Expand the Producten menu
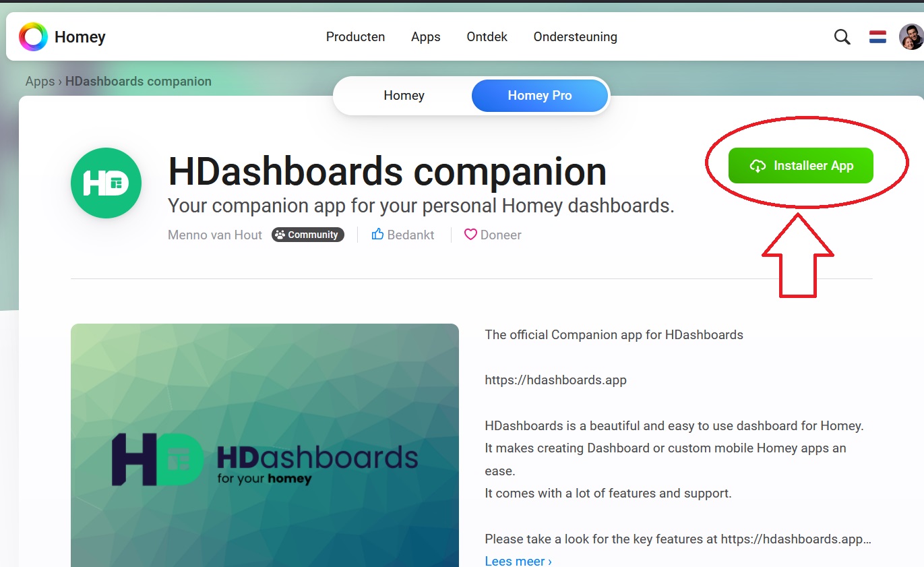Screen dimensions: 924x567 [355, 37]
